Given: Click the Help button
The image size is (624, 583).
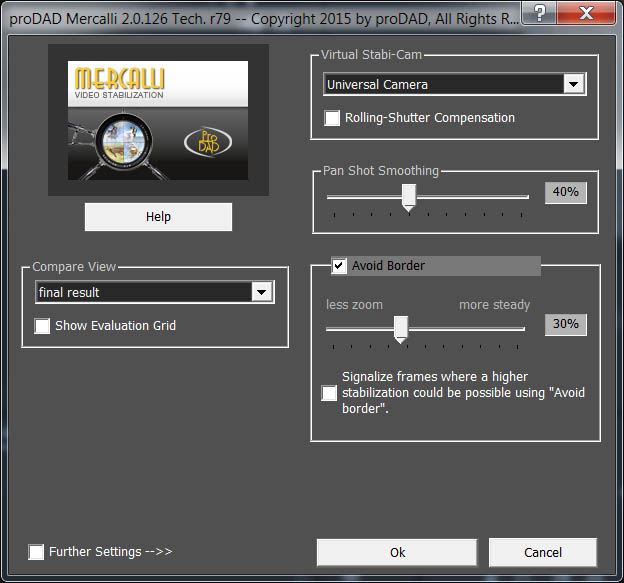Looking at the screenshot, I should [158, 217].
